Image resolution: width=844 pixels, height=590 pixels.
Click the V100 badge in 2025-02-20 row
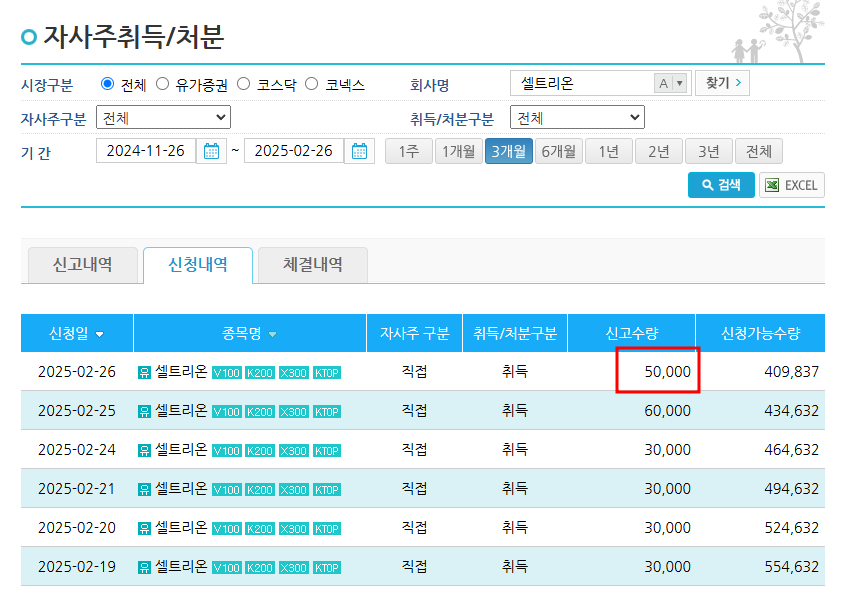(227, 529)
